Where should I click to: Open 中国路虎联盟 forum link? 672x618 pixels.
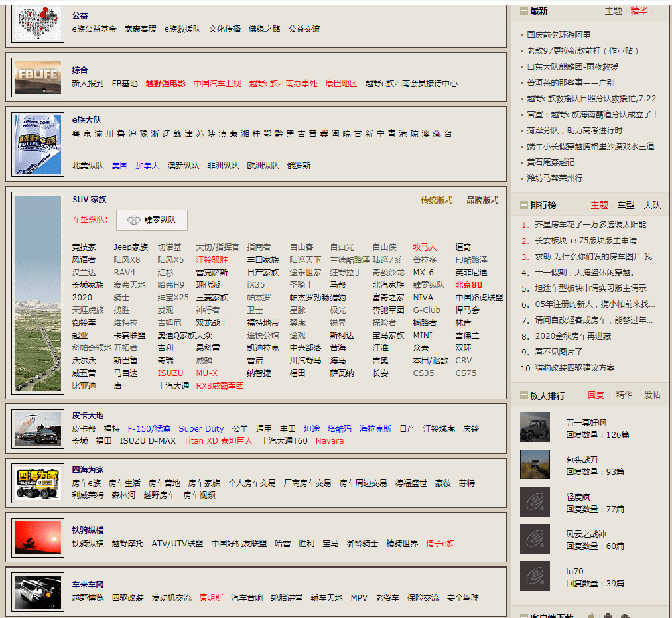[x=479, y=297]
